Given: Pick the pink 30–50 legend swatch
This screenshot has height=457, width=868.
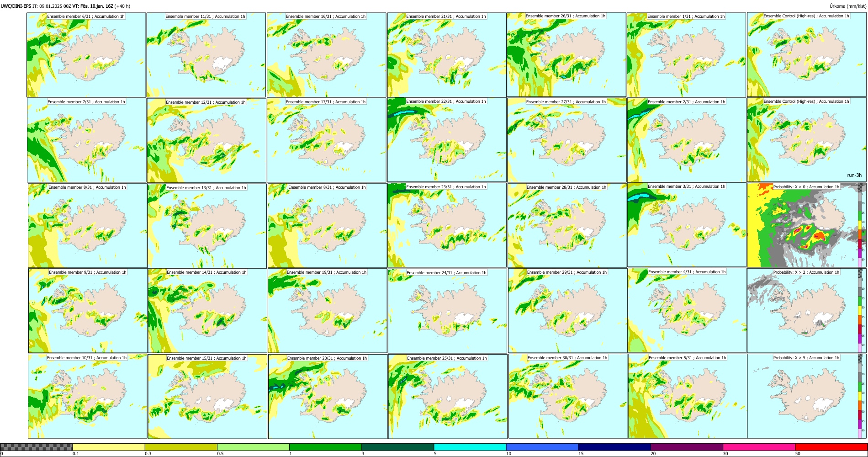Looking at the screenshot, I should 759,447.
